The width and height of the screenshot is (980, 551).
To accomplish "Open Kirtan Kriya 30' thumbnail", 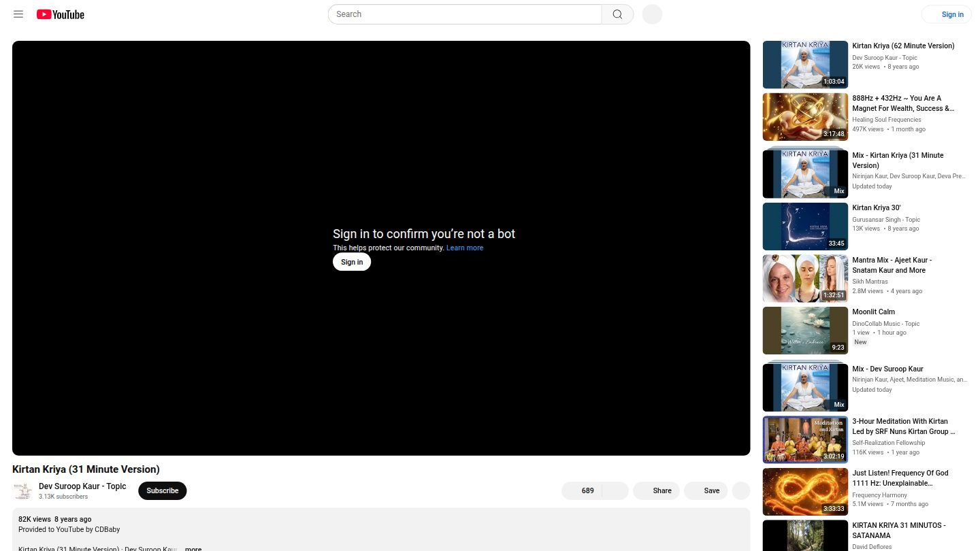I will 805,227.
